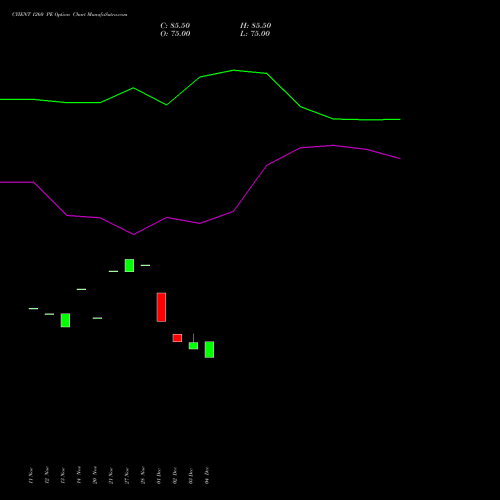This screenshot has height=500, width=500.
Task: Select the large red candle for 01 Dec
Action: 161,307
